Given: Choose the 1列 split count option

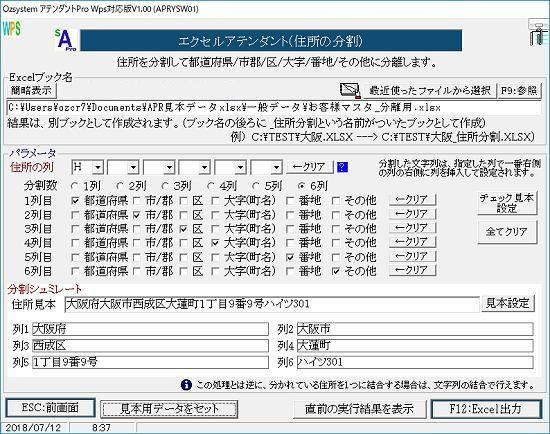Looking at the screenshot, I should tap(74, 186).
